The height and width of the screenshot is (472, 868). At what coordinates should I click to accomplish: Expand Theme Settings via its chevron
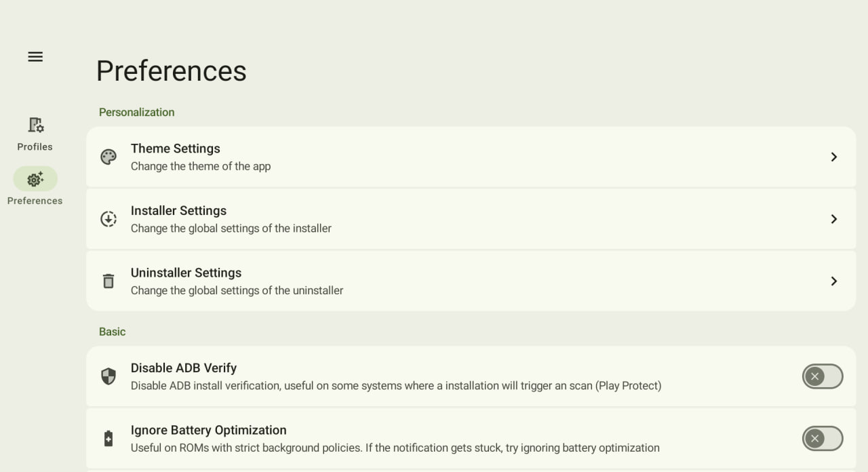[x=833, y=157]
